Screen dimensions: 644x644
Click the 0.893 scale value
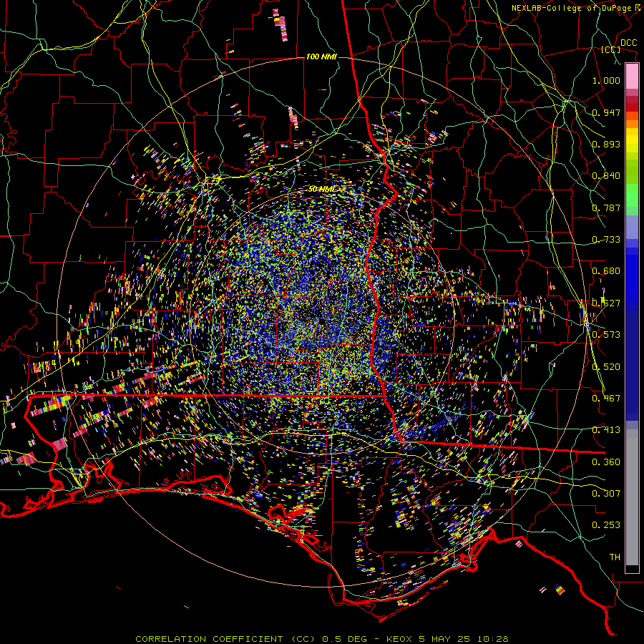click(x=606, y=144)
